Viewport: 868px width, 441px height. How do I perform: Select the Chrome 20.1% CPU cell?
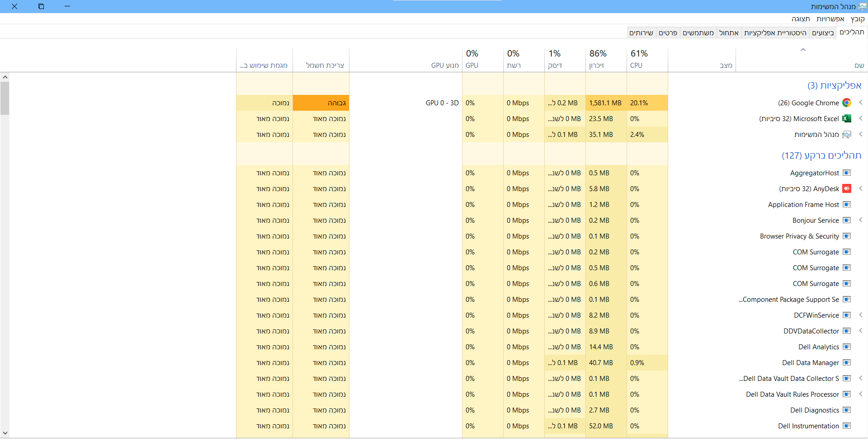point(647,103)
